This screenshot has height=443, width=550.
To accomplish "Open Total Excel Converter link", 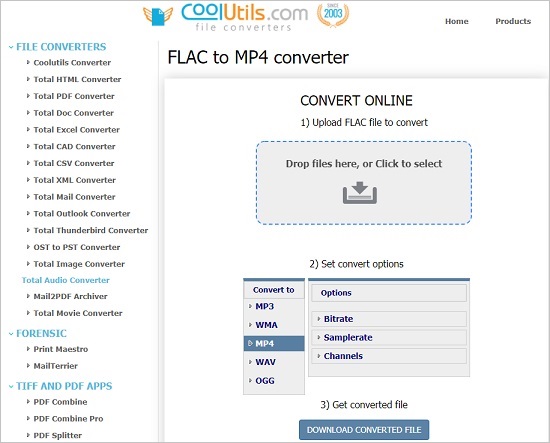I will pyautogui.click(x=76, y=130).
